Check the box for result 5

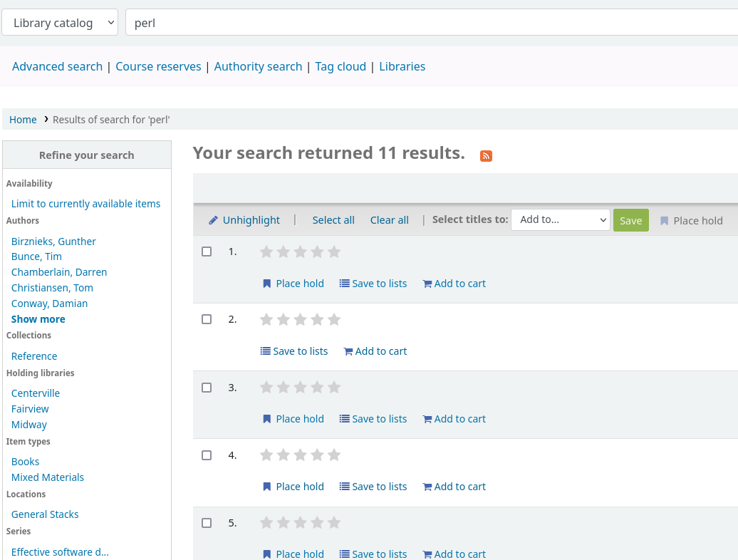pos(207,523)
